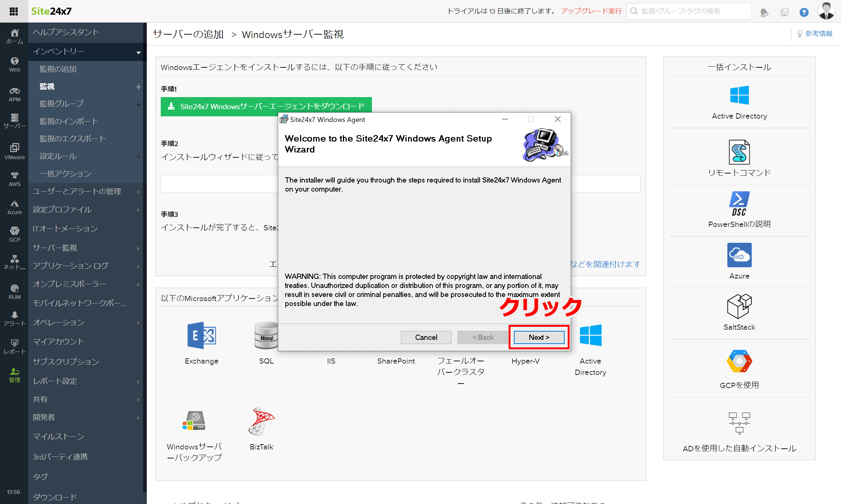Choose ADを使用した自動インストール icon
The width and height of the screenshot is (841, 504).
739,423
